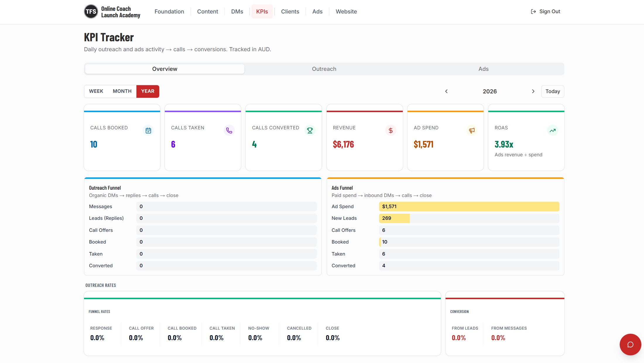The image size is (644, 363).
Task: Click the Ads Funnel Call Offers 6 bar
Action: coord(469,230)
